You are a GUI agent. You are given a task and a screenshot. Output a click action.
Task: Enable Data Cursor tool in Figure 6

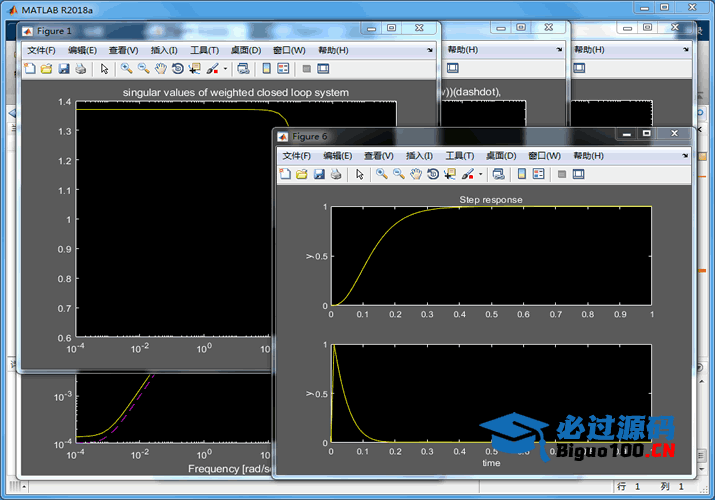point(450,174)
